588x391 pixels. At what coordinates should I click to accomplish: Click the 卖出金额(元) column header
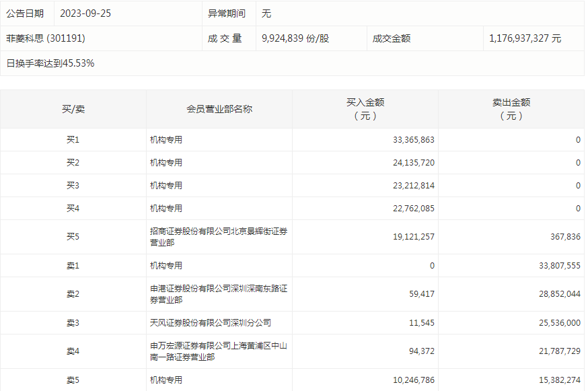[511, 109]
